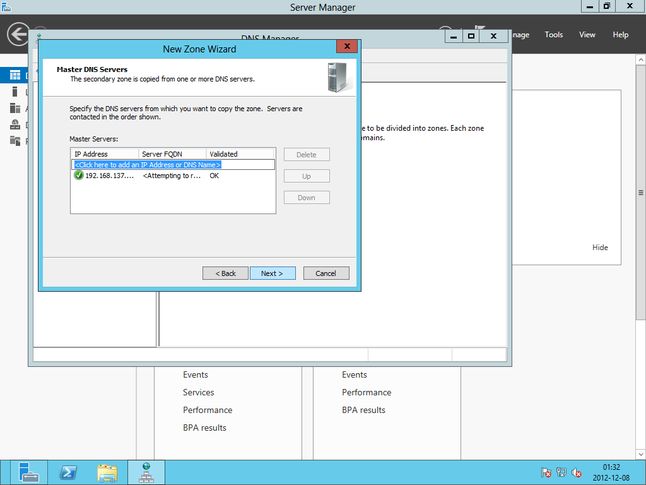The image size is (646, 485).
Task: Open Dashboard icon in Server Manager sidebar
Action: pyautogui.click(x=15, y=75)
